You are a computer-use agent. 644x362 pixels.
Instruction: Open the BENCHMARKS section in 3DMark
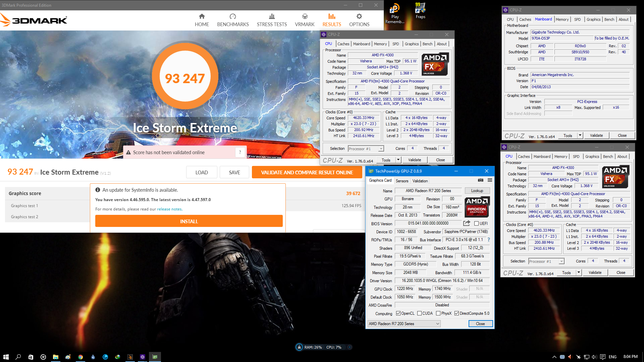point(233,20)
